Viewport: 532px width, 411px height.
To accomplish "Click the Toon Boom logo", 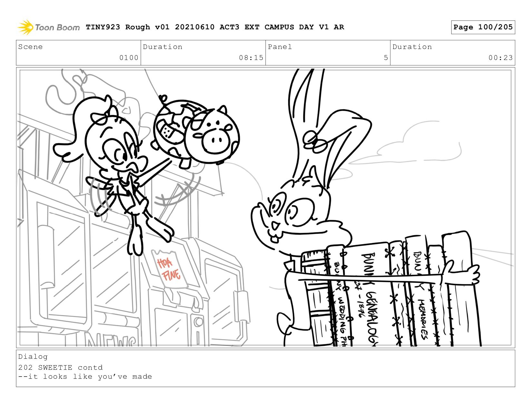I will pos(48,27).
